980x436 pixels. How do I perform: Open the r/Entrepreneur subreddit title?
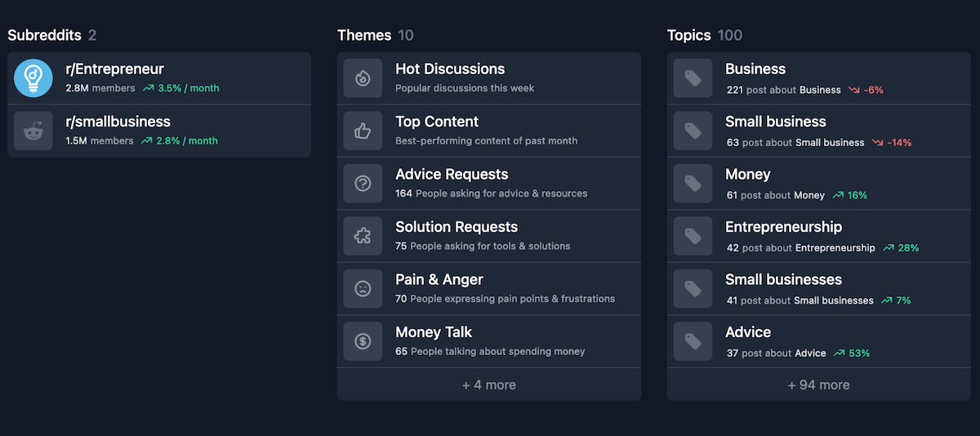pos(114,69)
